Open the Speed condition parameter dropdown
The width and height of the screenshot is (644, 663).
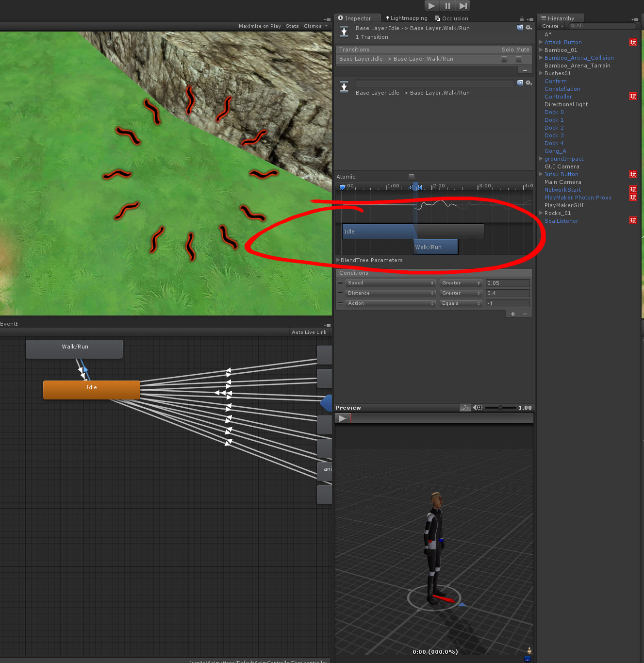[x=390, y=283]
